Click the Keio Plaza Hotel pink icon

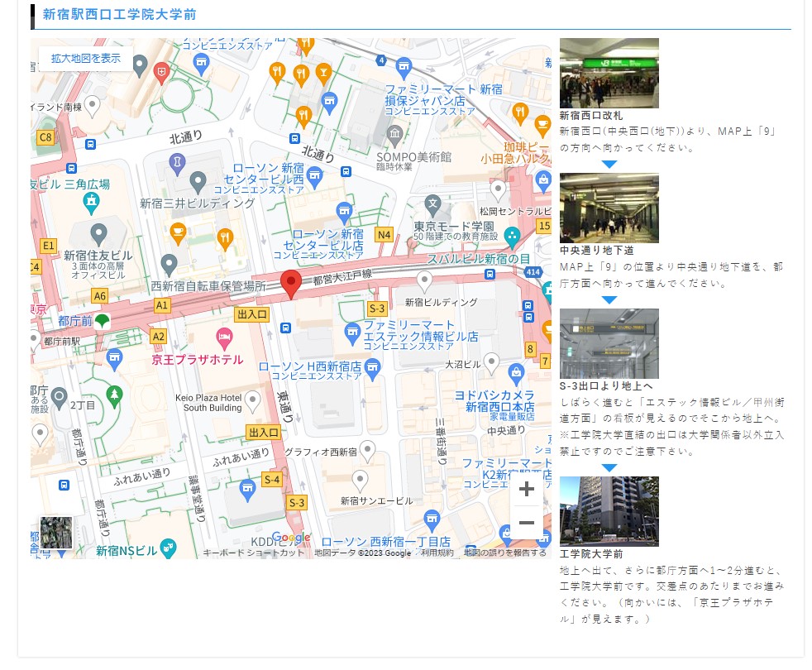pos(223,337)
